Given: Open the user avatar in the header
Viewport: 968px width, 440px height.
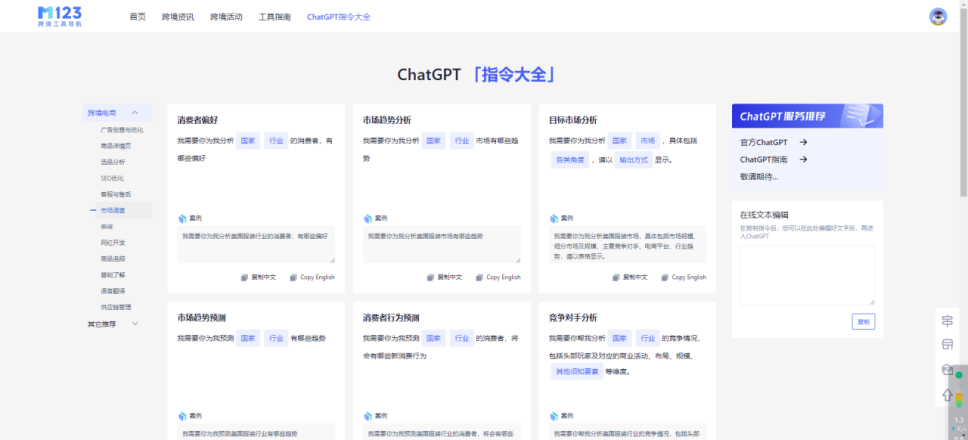Looking at the screenshot, I should pos(938,17).
